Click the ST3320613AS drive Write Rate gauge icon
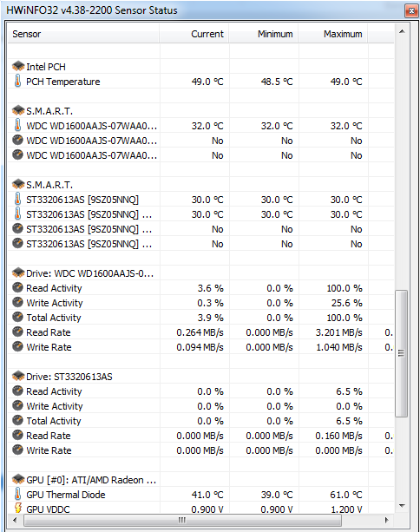Image resolution: width=420 pixels, height=532 pixels. [17, 450]
